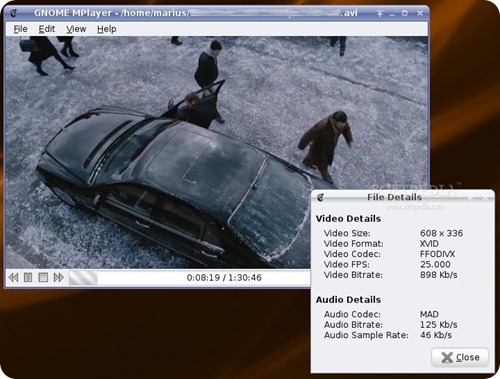
Task: Click the File Details window menu icon
Action: point(320,198)
